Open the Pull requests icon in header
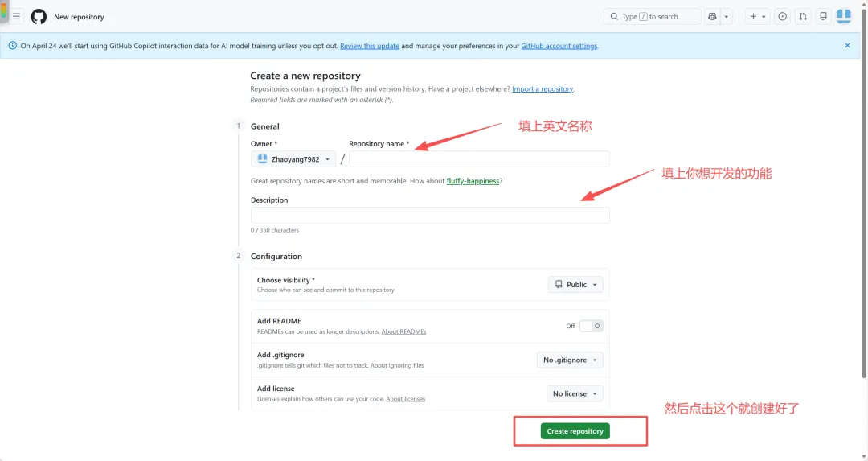868x461 pixels. click(803, 16)
